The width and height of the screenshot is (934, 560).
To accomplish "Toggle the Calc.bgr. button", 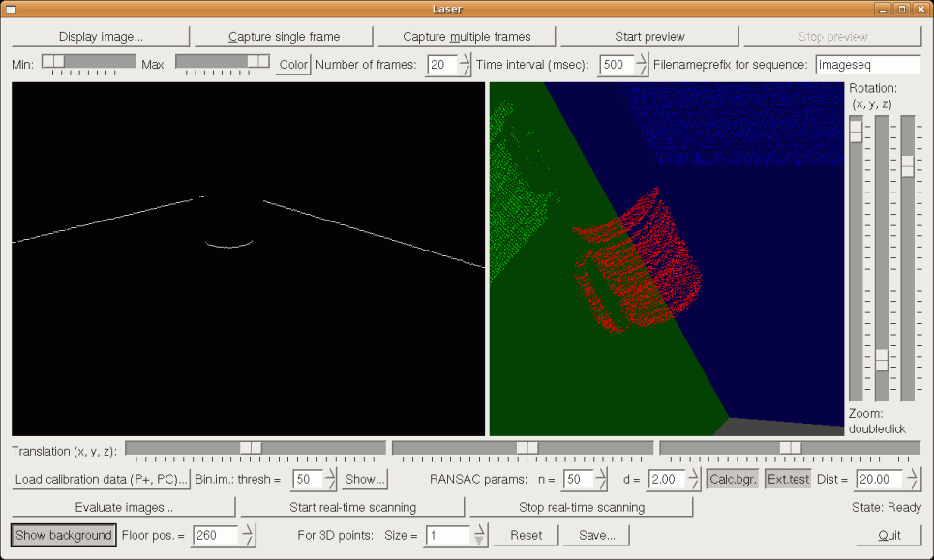I will click(733, 479).
